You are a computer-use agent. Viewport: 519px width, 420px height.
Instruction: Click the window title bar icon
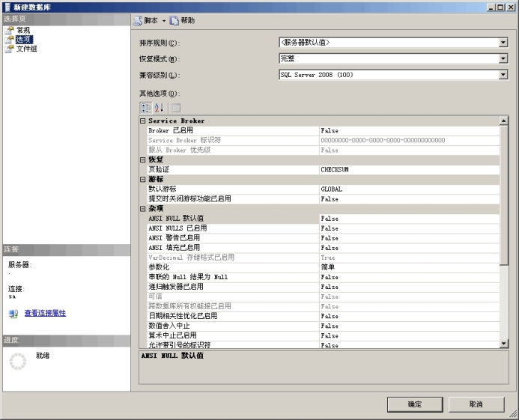coord(7,7)
